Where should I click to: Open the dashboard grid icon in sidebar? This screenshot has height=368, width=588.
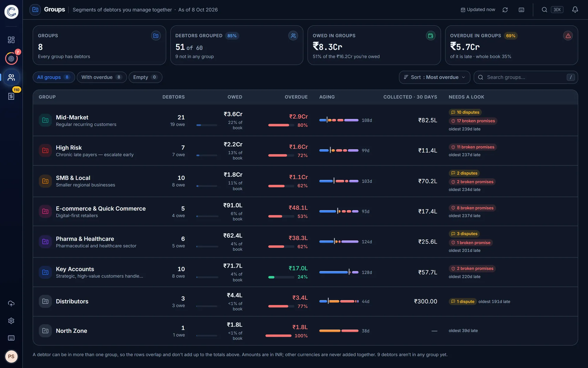click(x=11, y=40)
